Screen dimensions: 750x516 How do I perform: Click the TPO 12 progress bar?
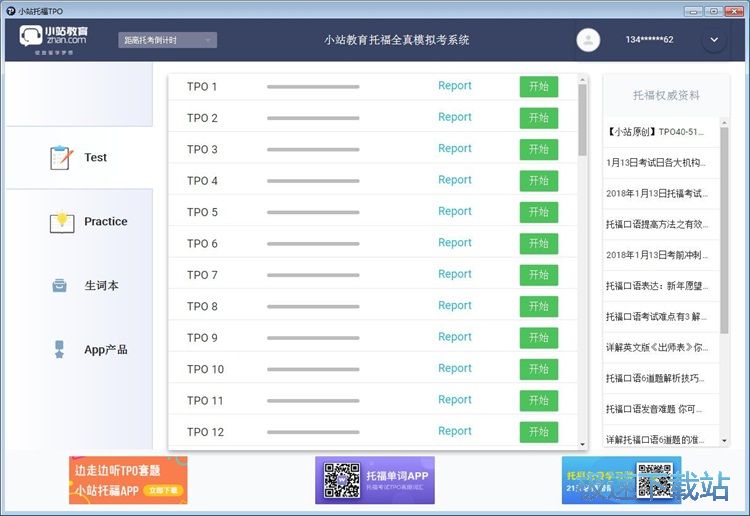pyautogui.click(x=313, y=432)
